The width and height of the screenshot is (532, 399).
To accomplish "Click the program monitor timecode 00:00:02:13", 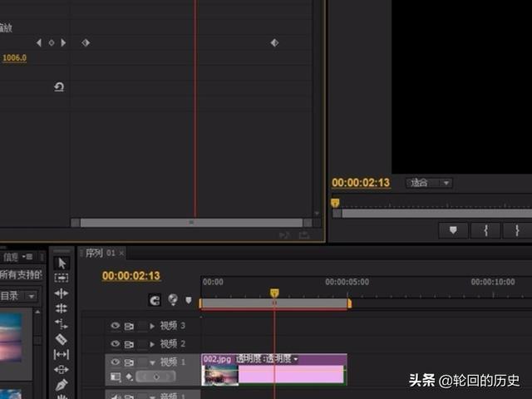I will [x=361, y=183].
